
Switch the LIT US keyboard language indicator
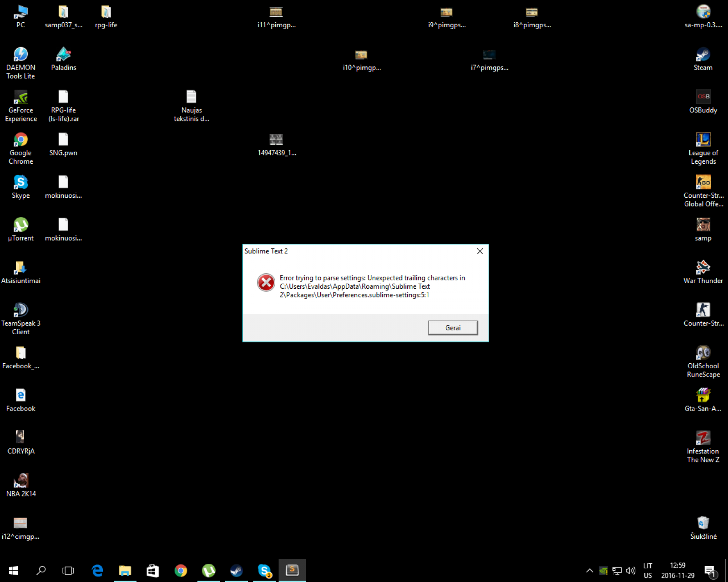[647, 571]
